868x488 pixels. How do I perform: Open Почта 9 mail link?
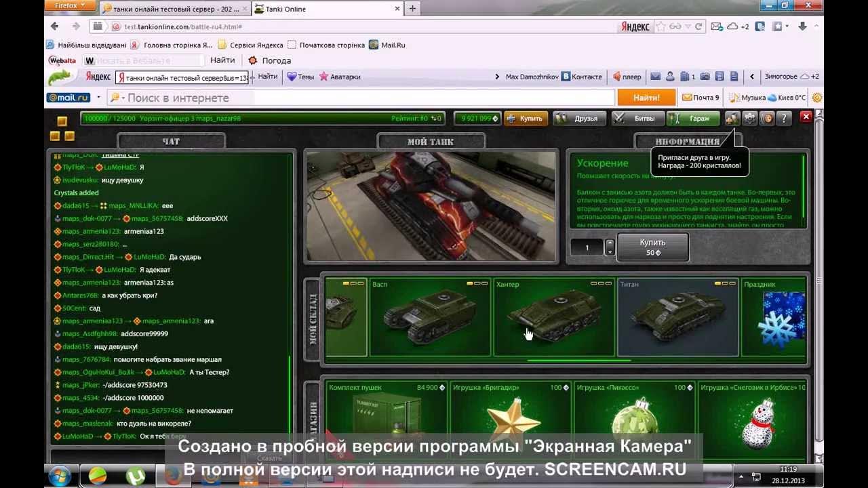(x=701, y=98)
